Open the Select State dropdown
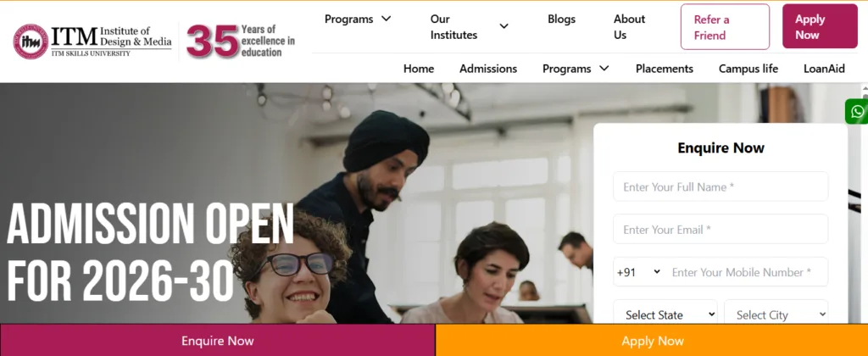 pyautogui.click(x=665, y=314)
